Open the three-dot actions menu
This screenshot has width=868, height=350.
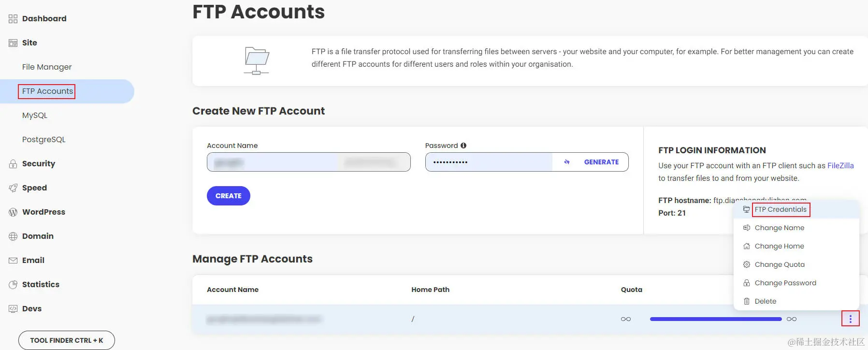click(850, 319)
